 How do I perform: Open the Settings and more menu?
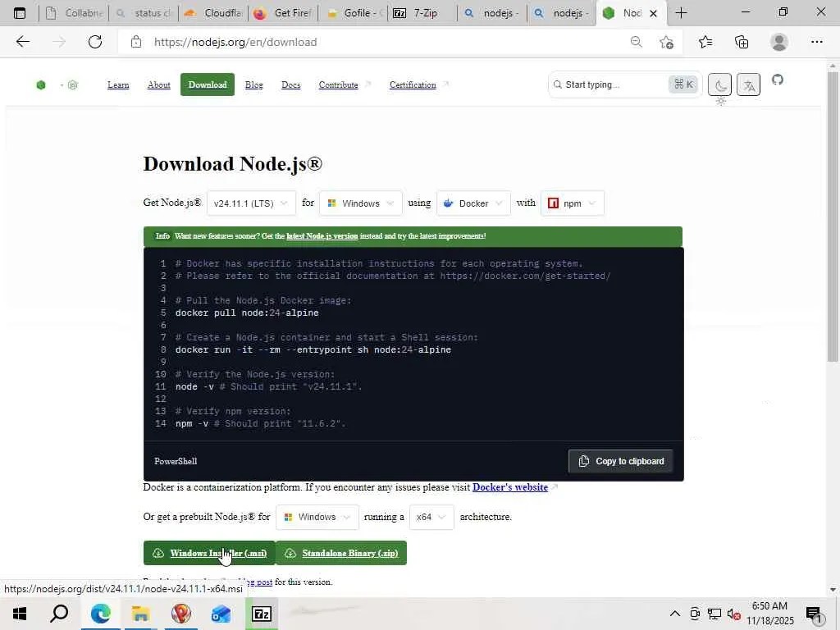pos(816,42)
